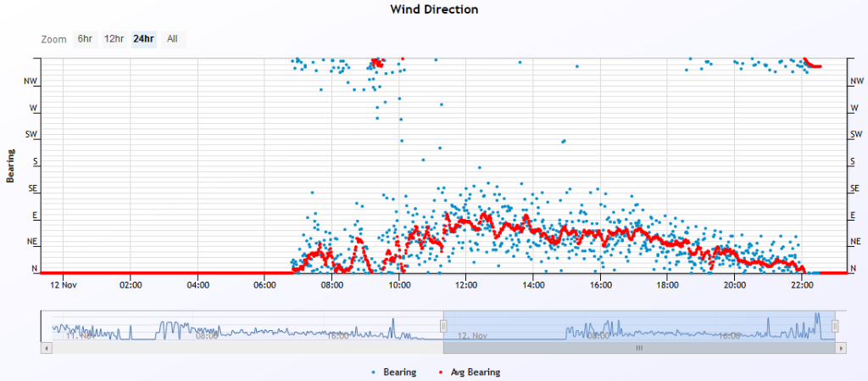
Task: Click the 14:00 x-axis label
Action: pos(533,285)
